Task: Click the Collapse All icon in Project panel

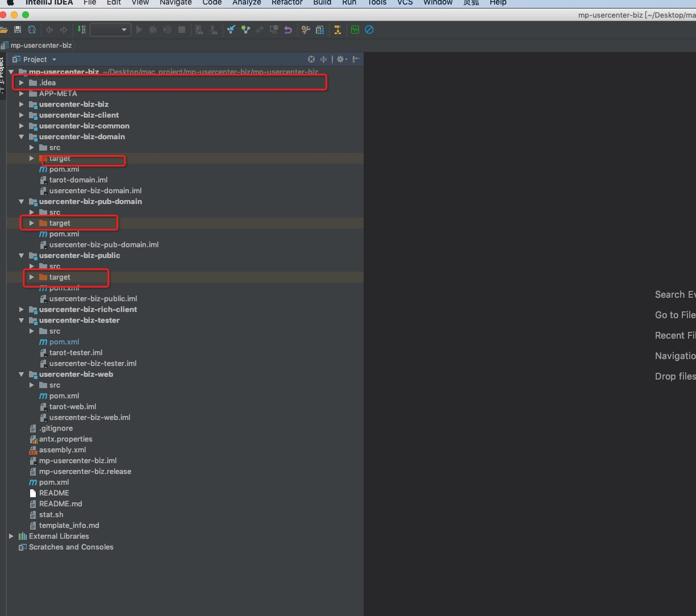Action: coord(324,59)
